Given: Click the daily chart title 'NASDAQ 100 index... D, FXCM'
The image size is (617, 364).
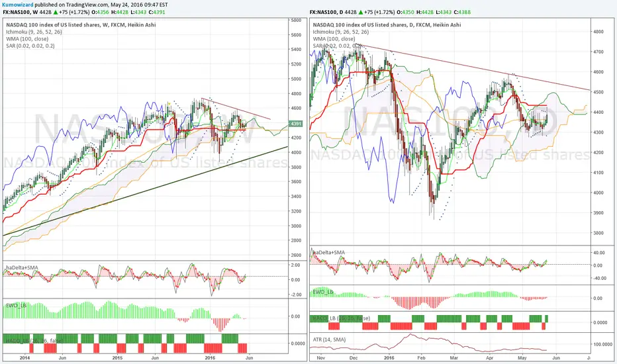Looking at the screenshot, I should [387, 24].
